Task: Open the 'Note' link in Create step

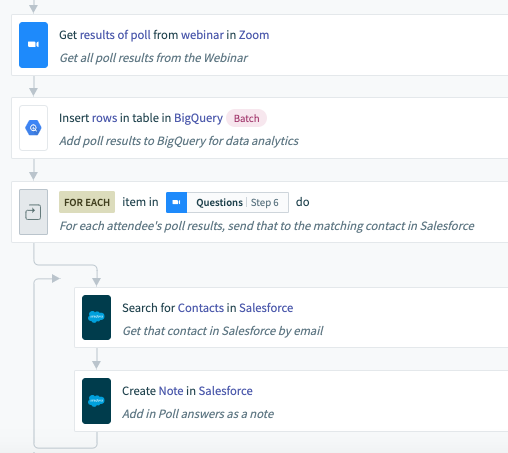Action: click(171, 391)
